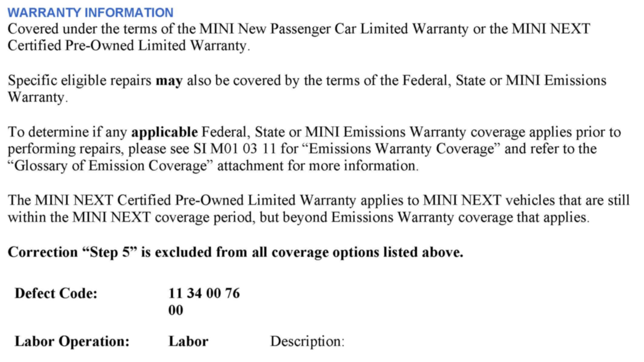Click the "00" below the defect code
Viewport: 644px width, 362px height.
[x=176, y=310]
